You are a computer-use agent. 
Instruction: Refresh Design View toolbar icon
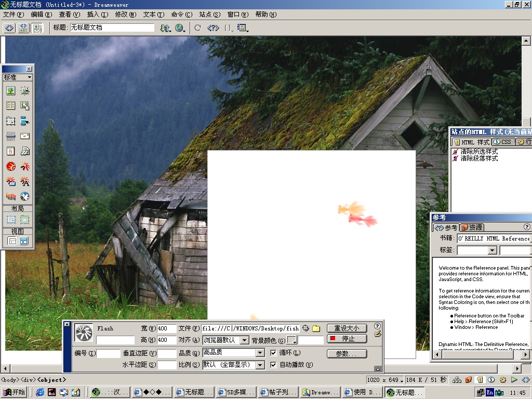point(198,28)
